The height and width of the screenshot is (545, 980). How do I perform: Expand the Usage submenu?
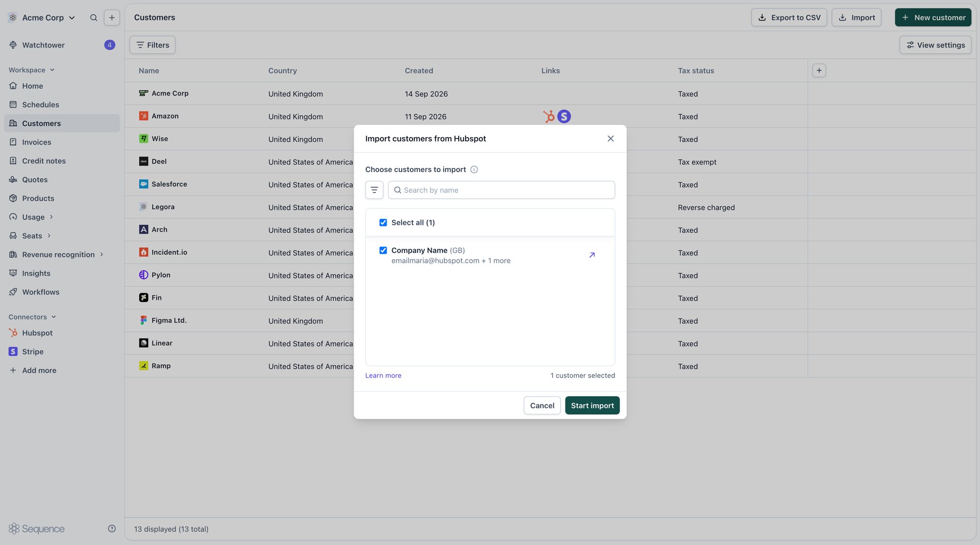pyautogui.click(x=51, y=217)
